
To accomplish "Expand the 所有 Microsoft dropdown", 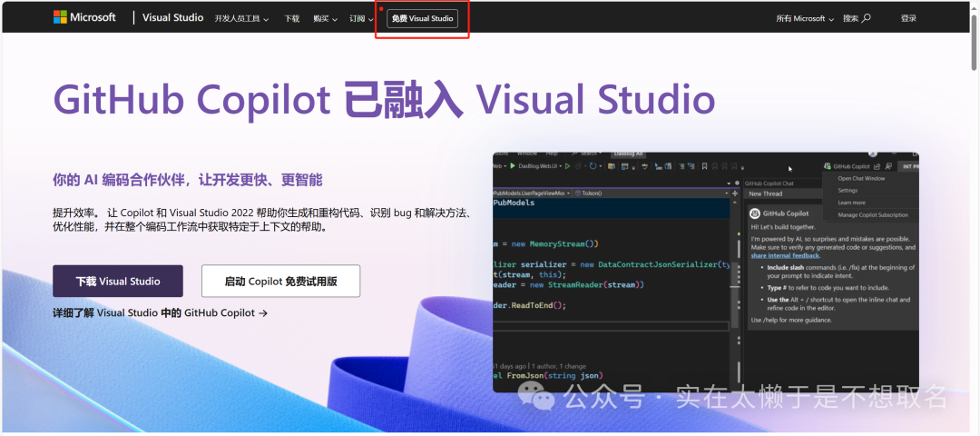I will coord(805,19).
